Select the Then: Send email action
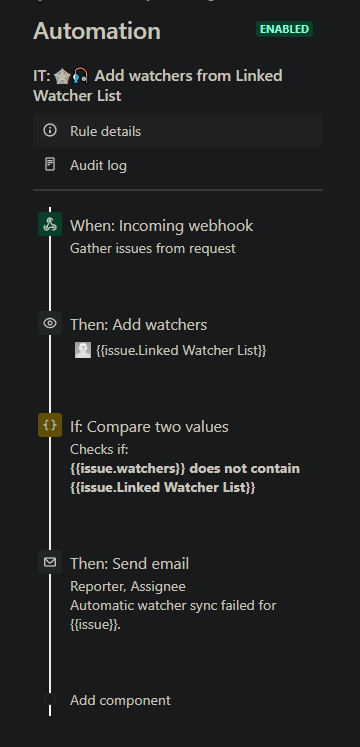 (130, 564)
